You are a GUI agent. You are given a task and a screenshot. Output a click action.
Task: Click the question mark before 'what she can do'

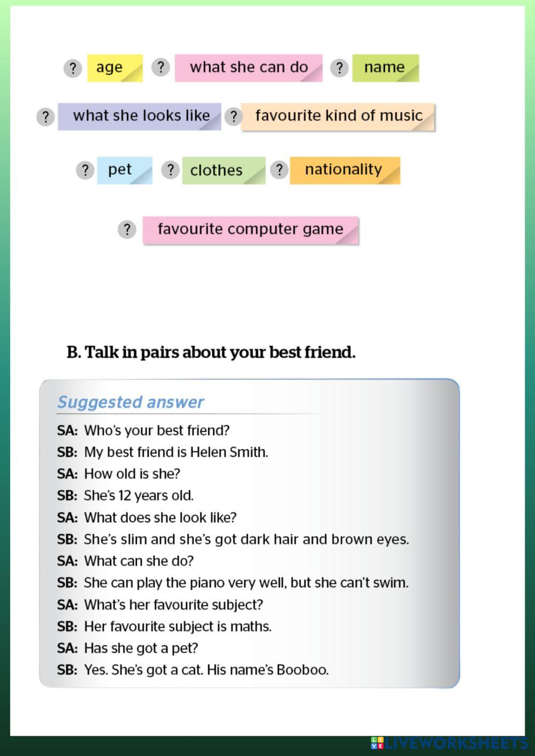160,67
